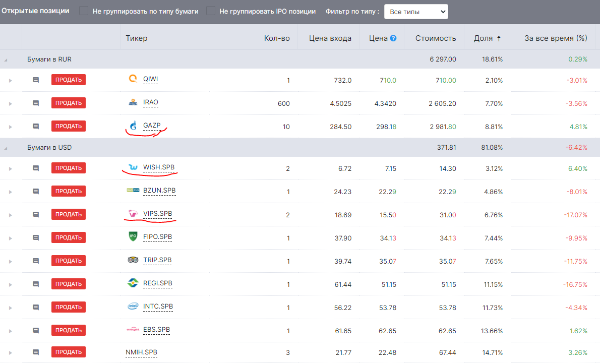
Task: Sort by 'За все время (%)' header
Action: [x=556, y=38]
